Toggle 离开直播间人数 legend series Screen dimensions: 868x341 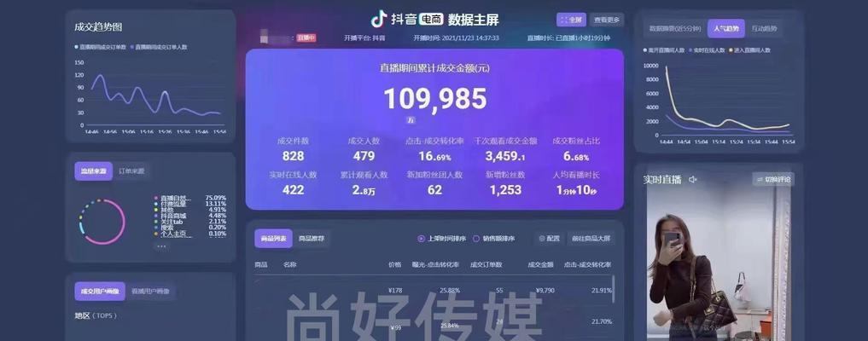pos(664,50)
